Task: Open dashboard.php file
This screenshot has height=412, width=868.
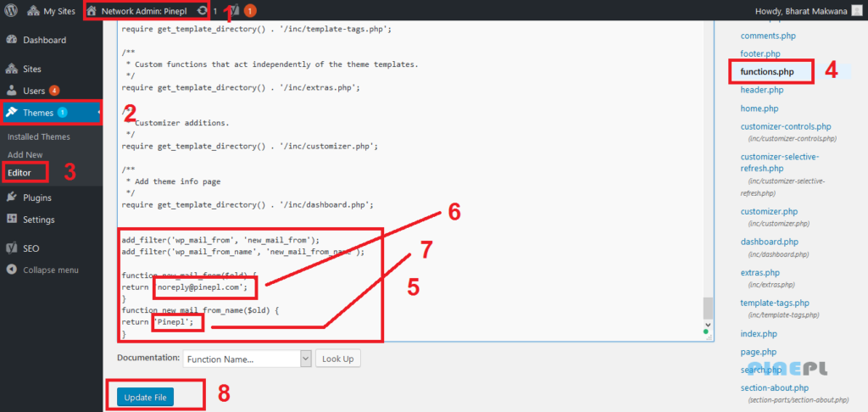Action: 769,242
